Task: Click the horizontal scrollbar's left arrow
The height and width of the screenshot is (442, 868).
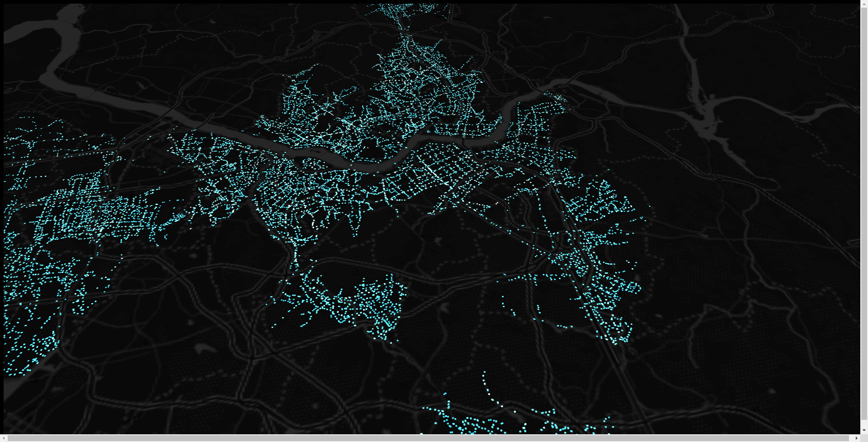Action: (x=4, y=438)
